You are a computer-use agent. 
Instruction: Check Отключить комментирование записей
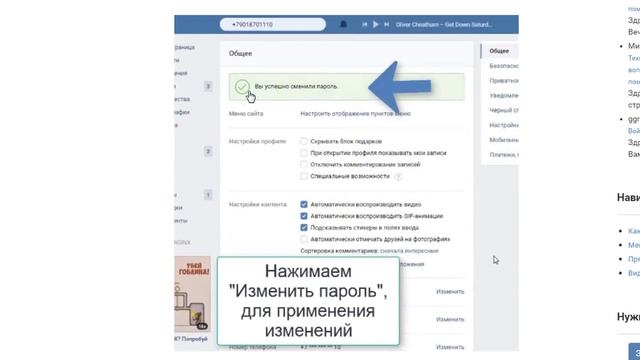pyautogui.click(x=304, y=164)
